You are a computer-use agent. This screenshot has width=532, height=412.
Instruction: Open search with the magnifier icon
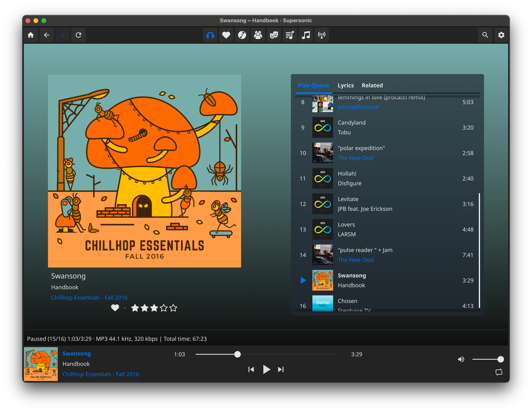click(x=485, y=35)
